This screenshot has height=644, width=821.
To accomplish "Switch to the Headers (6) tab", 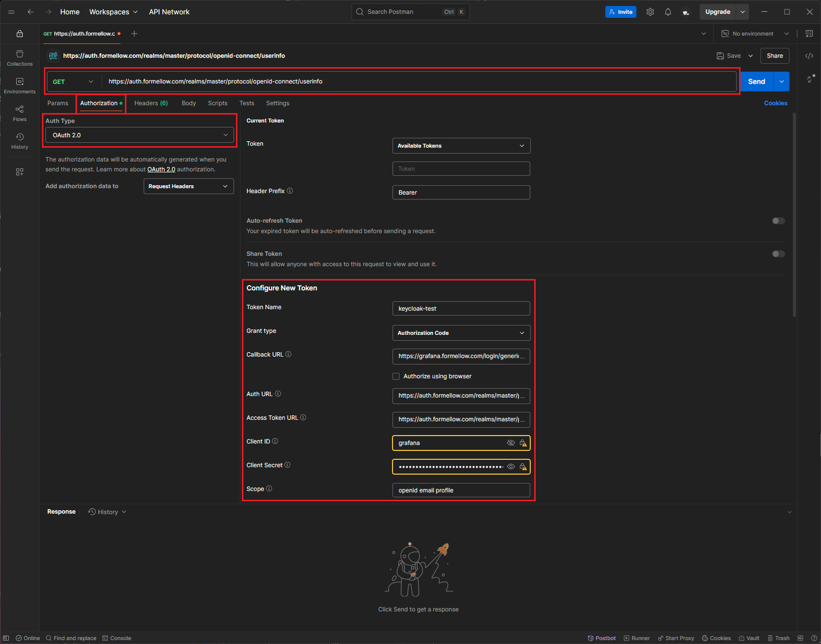I will pos(151,103).
